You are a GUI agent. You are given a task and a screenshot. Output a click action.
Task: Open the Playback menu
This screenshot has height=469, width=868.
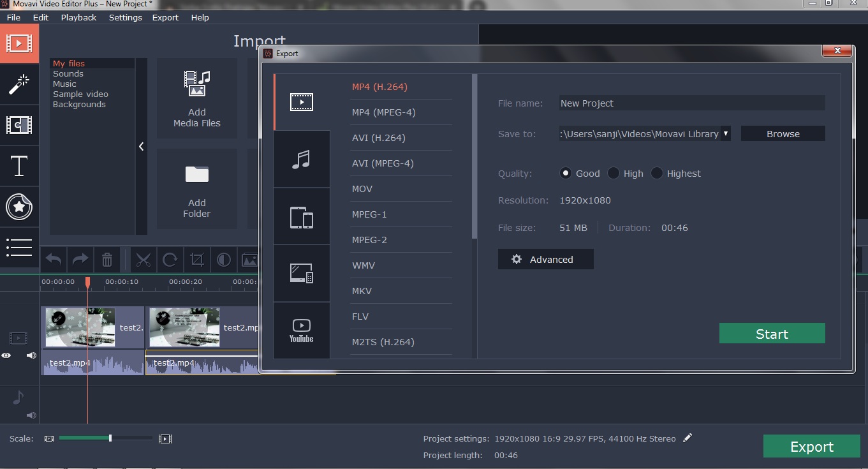(x=79, y=17)
